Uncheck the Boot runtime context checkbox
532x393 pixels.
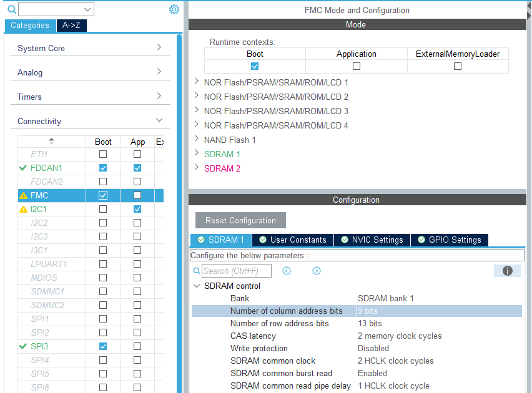pos(255,65)
